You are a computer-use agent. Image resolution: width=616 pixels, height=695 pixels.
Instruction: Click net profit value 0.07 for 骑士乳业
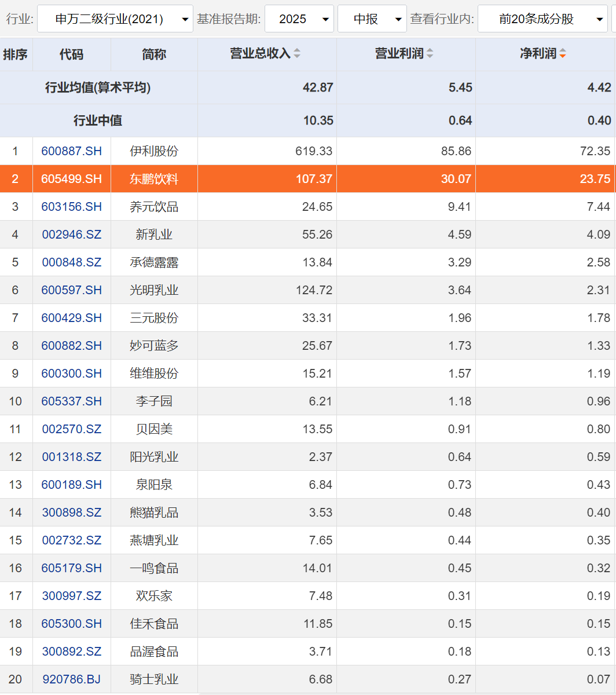[599, 679]
